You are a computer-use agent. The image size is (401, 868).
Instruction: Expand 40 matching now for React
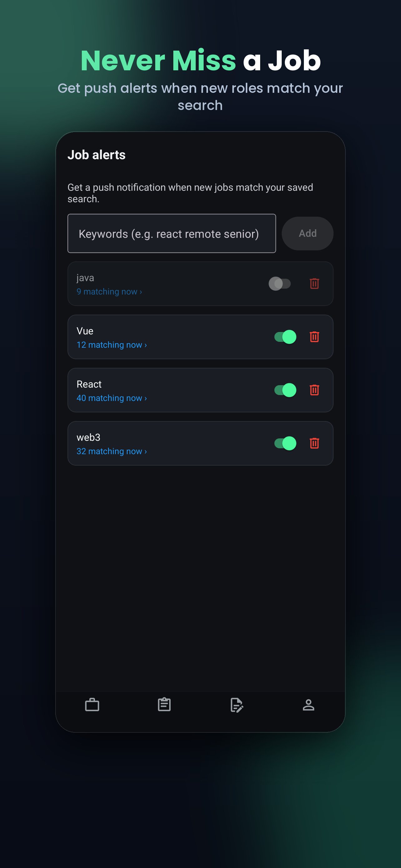111,398
